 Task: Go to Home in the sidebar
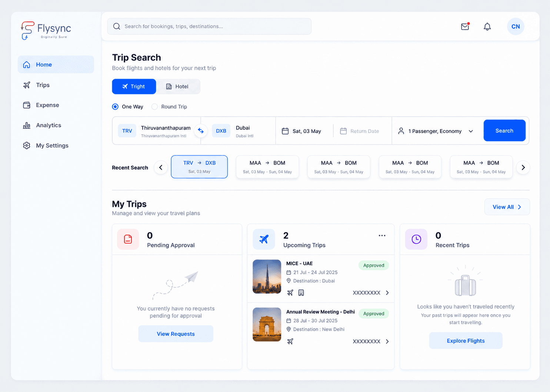pyautogui.click(x=56, y=64)
